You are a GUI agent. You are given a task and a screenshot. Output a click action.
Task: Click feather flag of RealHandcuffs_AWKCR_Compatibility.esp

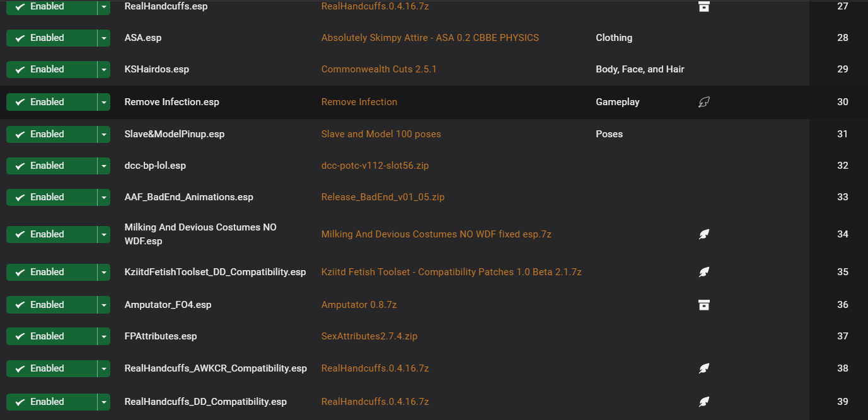(704, 368)
